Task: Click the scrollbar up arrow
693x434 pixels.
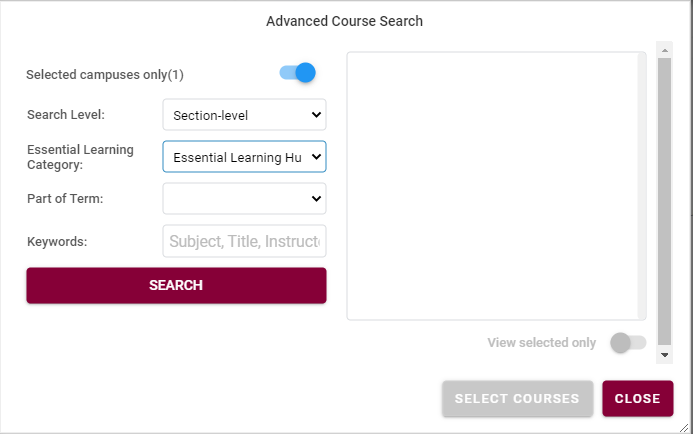Action: (x=664, y=48)
